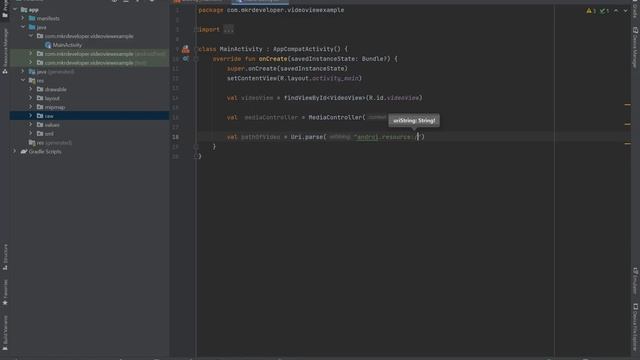Expand the Gradle Scripts arrow
The height and width of the screenshot is (360, 640).
pos(15,151)
